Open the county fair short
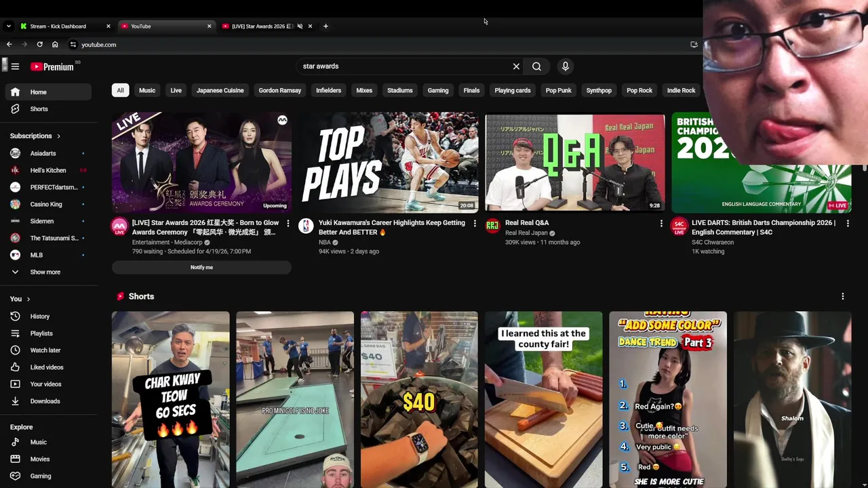The image size is (868, 488). coord(543,400)
